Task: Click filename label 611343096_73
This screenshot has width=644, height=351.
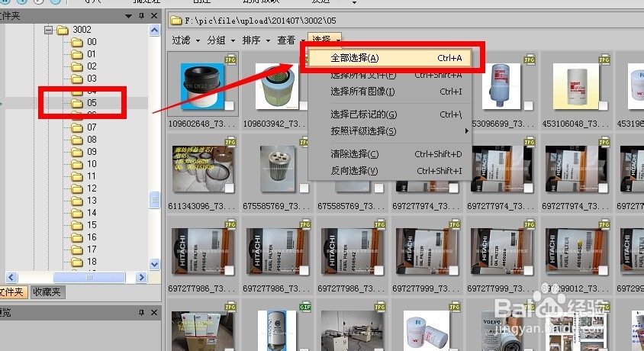Action: pyautogui.click(x=202, y=206)
